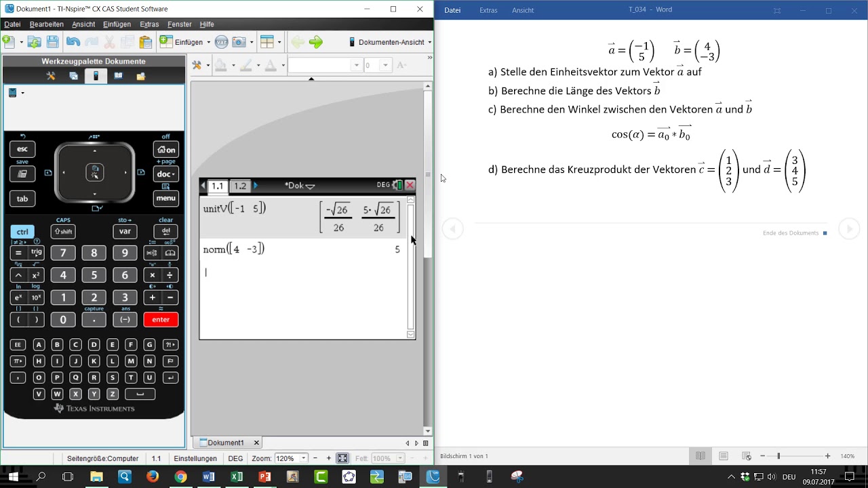Click the tab key on keypad
Screen dimensions: 868x488
[x=22, y=199]
